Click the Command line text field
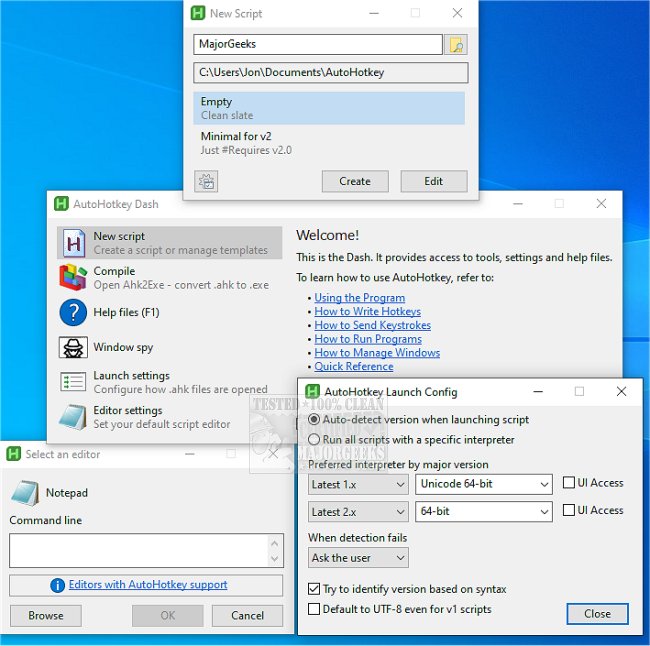Image resolution: width=650 pixels, height=646 pixels. (139, 550)
